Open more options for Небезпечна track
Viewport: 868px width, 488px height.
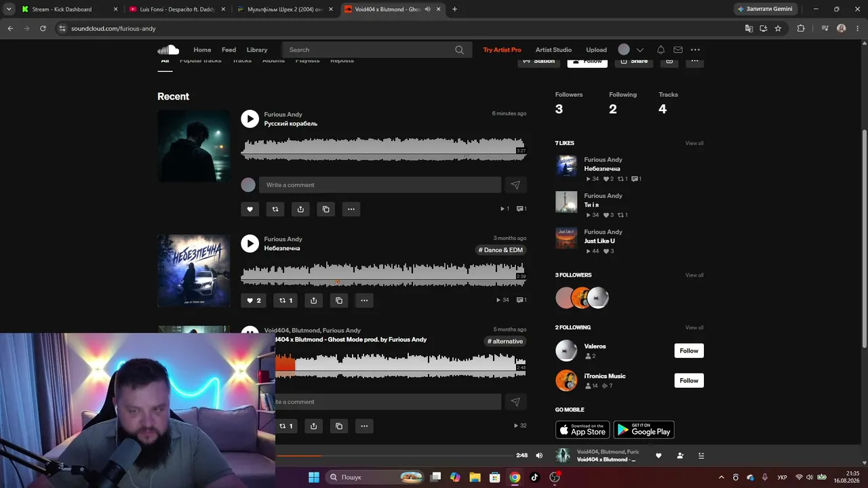coord(364,300)
